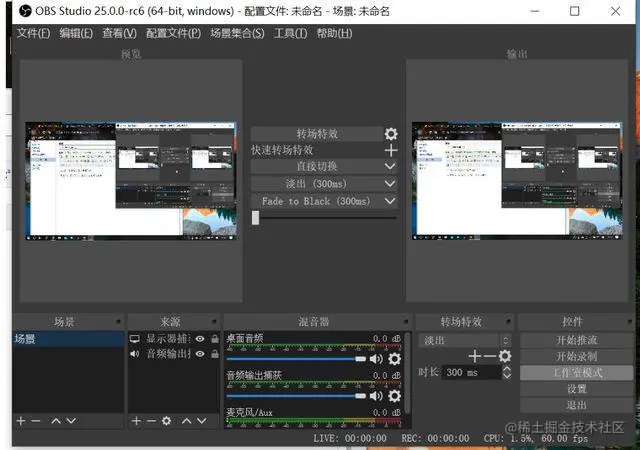
Task: Toggle visibility of the 显示器捕获 source
Action: (x=200, y=339)
